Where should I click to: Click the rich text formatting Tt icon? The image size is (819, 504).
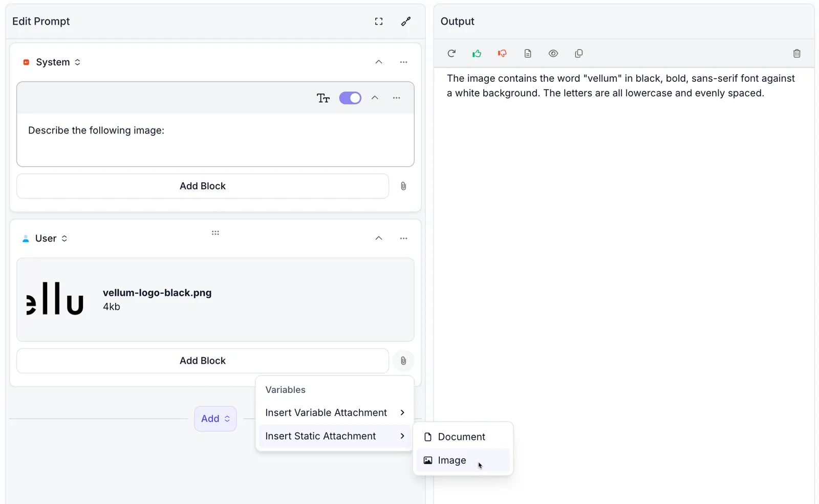click(x=323, y=98)
